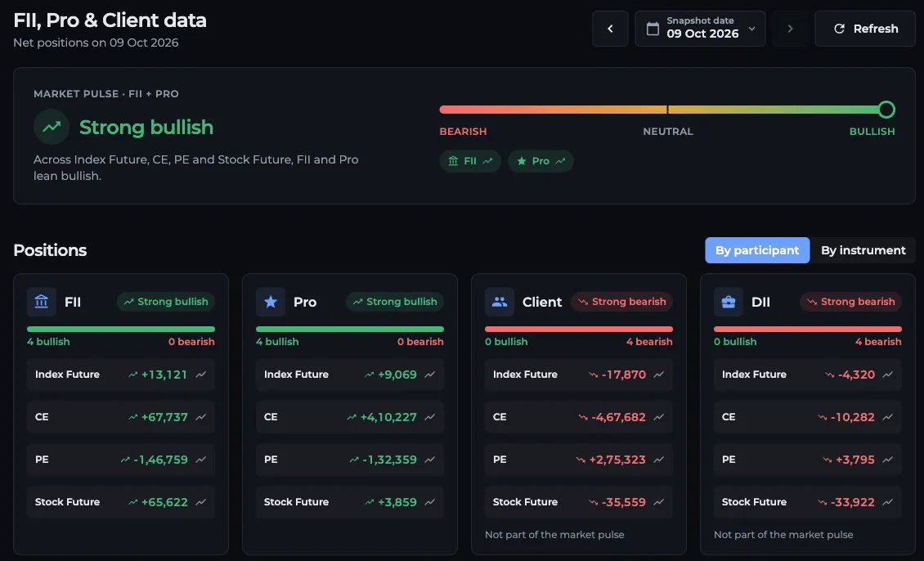Click the 'Net positions on 09 Oct 2026' subtitle

coord(96,43)
